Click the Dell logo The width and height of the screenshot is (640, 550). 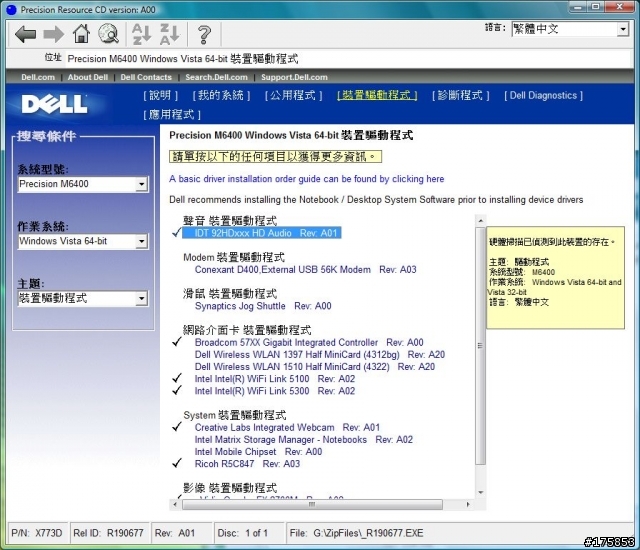pyautogui.click(x=54, y=104)
